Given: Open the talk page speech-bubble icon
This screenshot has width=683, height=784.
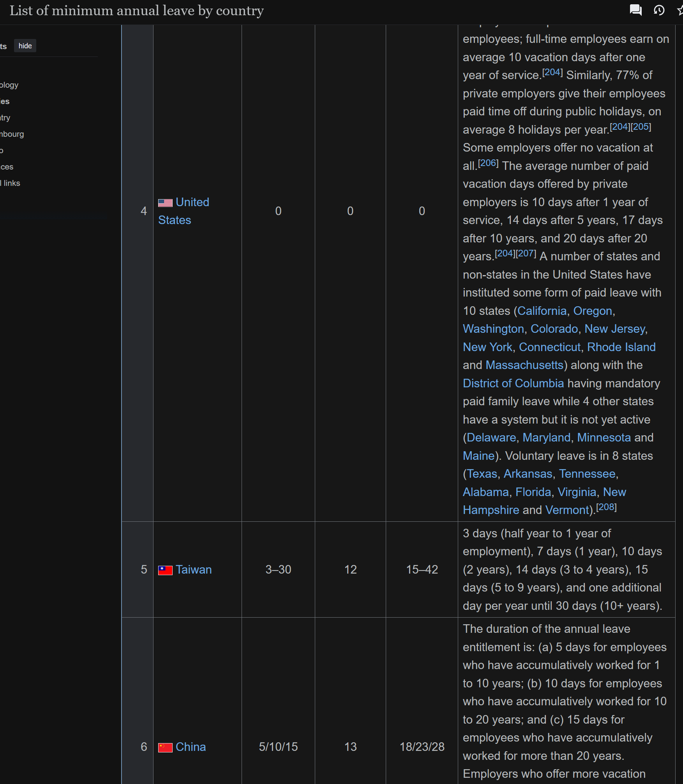Looking at the screenshot, I should 635,10.
